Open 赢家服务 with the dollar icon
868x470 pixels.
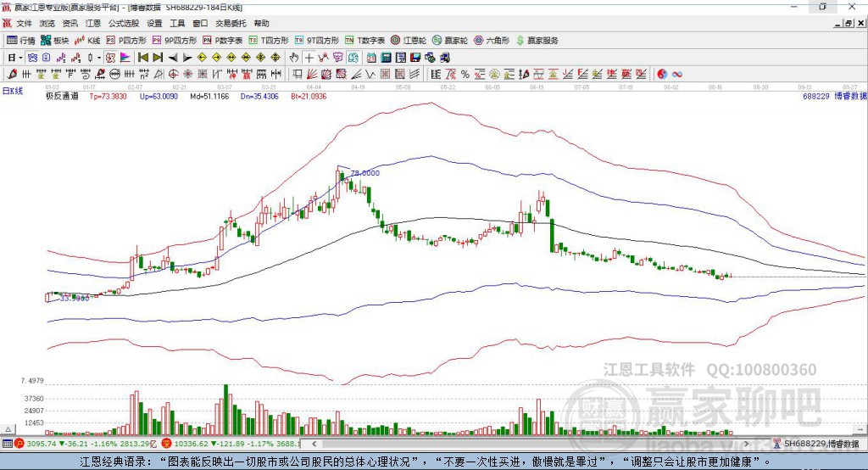pos(537,41)
